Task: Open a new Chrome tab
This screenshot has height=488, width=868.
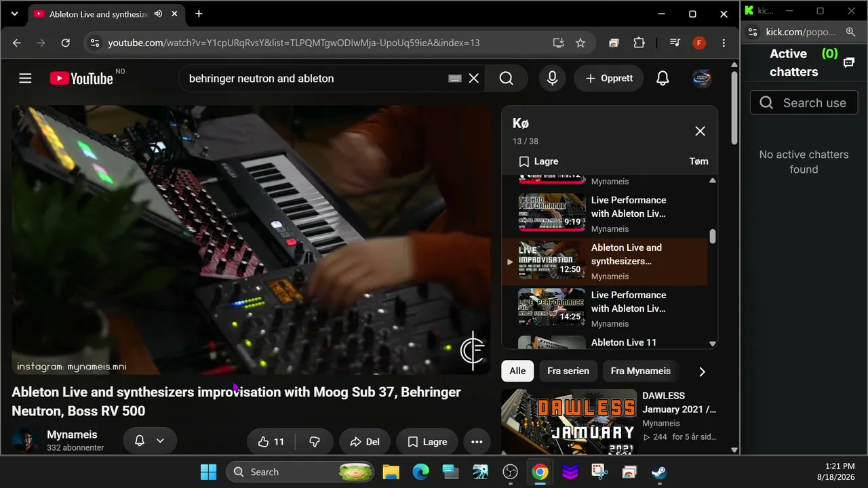Action: pyautogui.click(x=199, y=14)
